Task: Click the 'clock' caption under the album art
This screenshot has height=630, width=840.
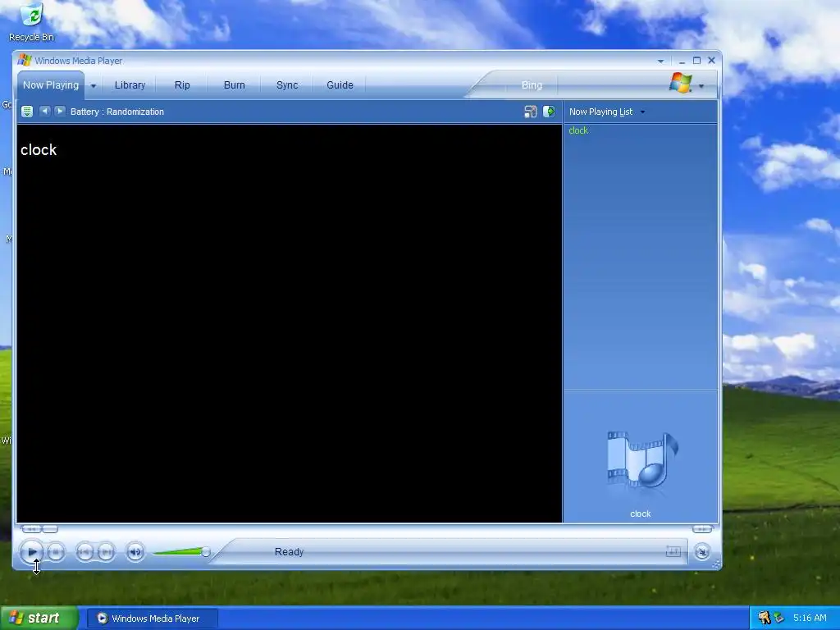Action: [x=640, y=514]
